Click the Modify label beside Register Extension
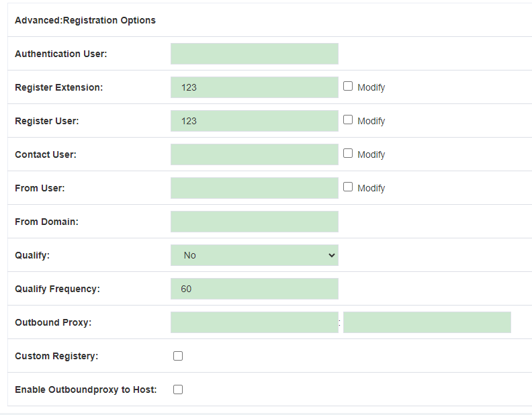 click(371, 87)
